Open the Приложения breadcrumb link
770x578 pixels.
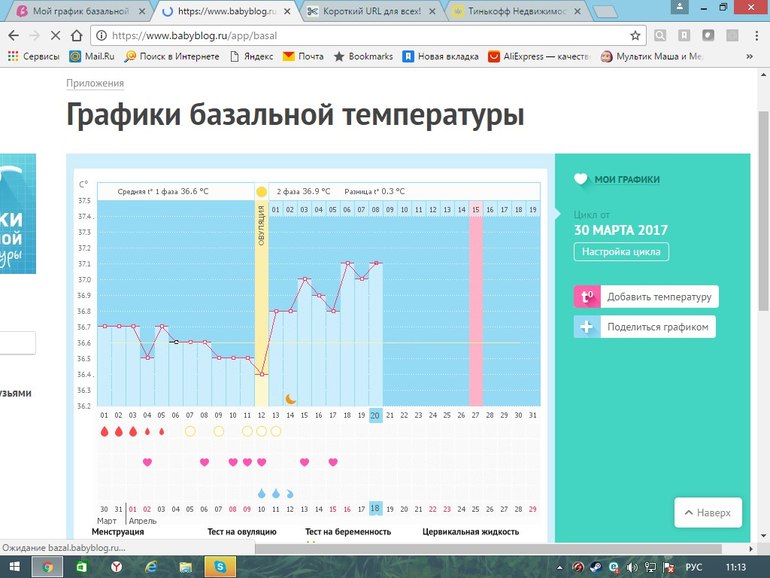(95, 83)
